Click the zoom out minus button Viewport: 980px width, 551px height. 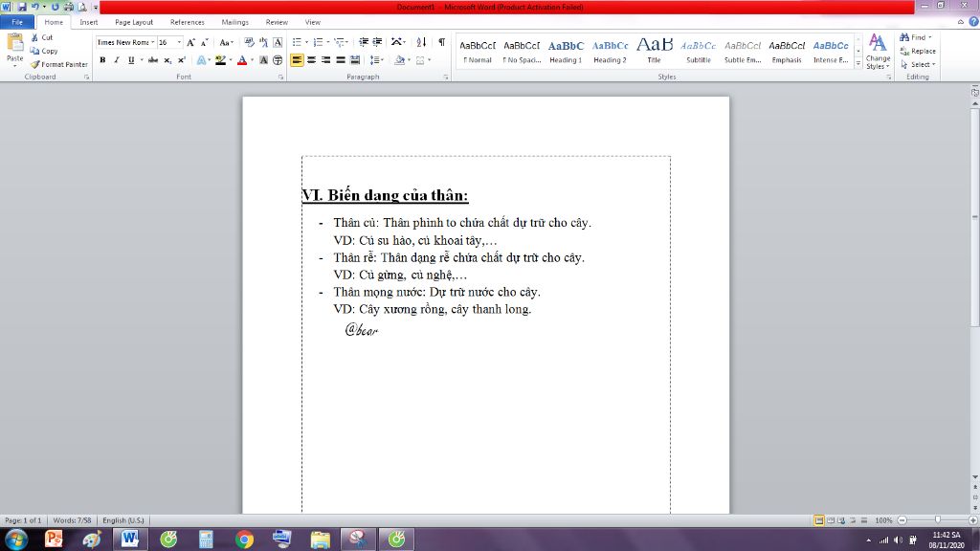click(902, 520)
